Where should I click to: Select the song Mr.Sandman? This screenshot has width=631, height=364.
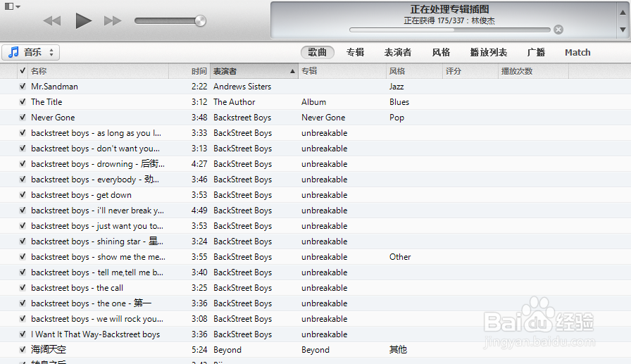tap(55, 87)
